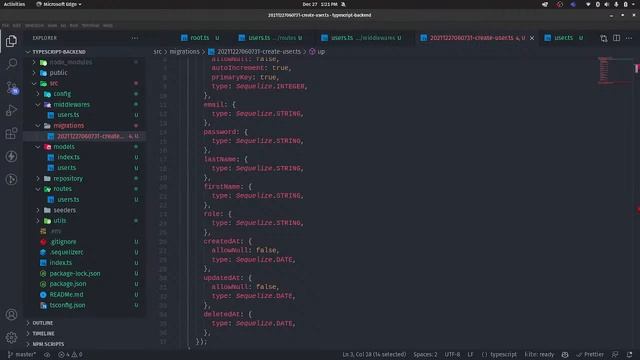
Task: Open Explorer's more actions ellipsis
Action: (x=135, y=38)
